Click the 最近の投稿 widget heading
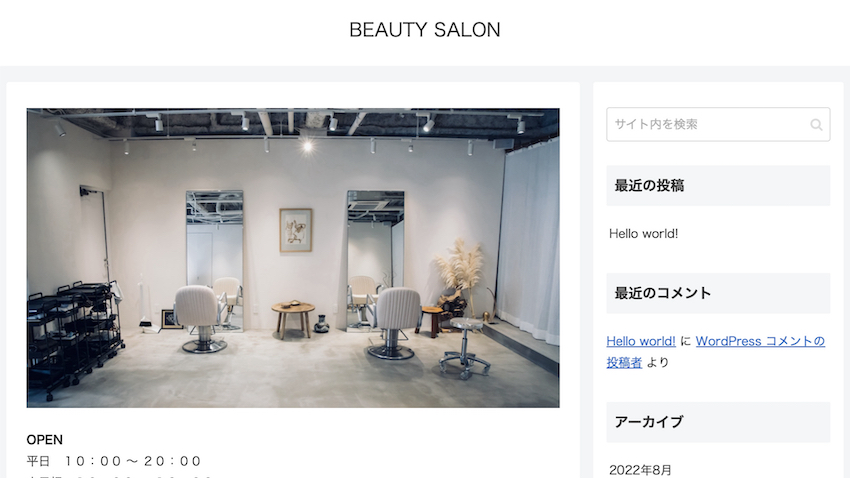This screenshot has width=850, height=478. [718, 185]
